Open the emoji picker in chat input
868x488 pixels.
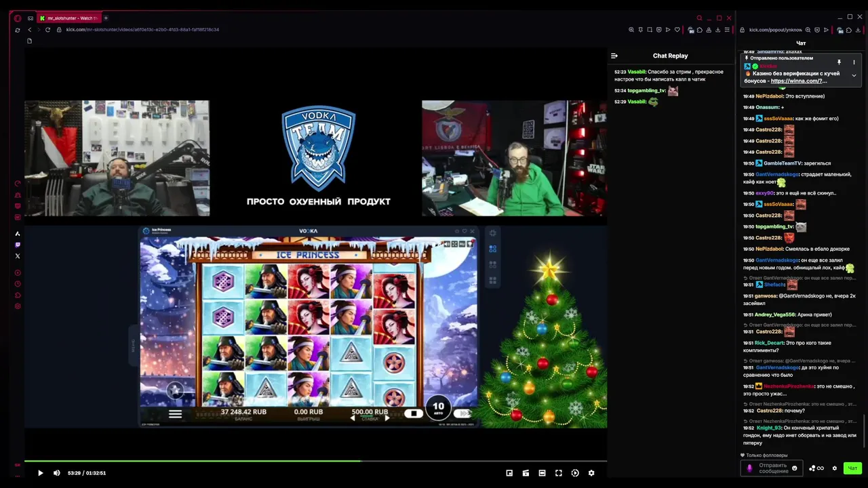coord(795,468)
